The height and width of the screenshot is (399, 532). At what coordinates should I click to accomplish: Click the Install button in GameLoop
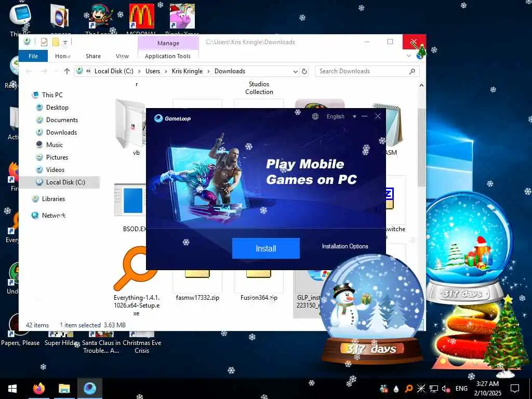tap(265, 248)
